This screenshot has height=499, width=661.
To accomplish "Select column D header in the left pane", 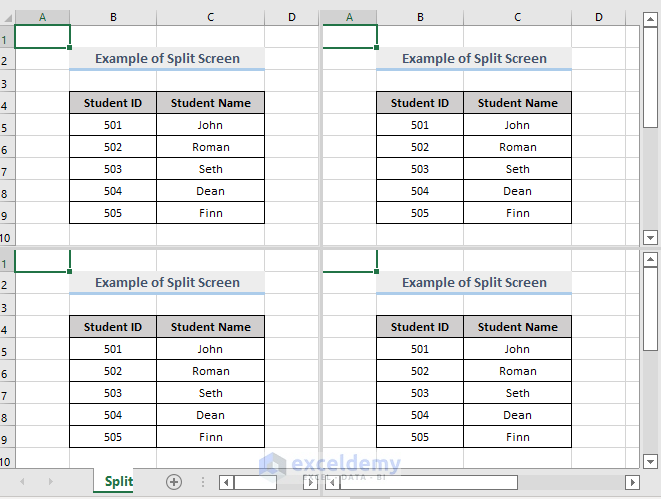I will (x=291, y=17).
